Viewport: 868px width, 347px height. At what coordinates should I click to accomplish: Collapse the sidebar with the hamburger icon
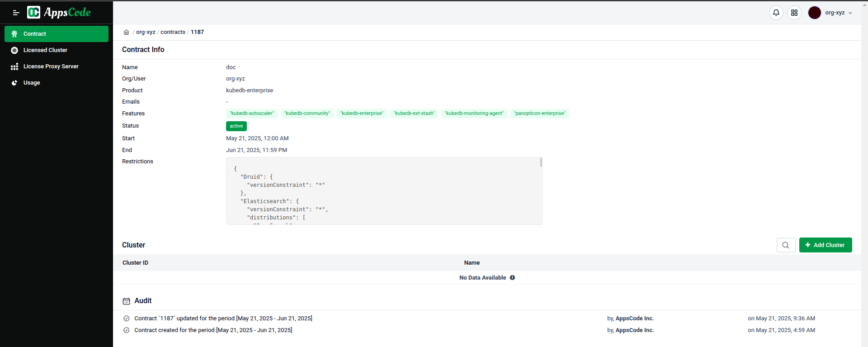click(x=16, y=13)
